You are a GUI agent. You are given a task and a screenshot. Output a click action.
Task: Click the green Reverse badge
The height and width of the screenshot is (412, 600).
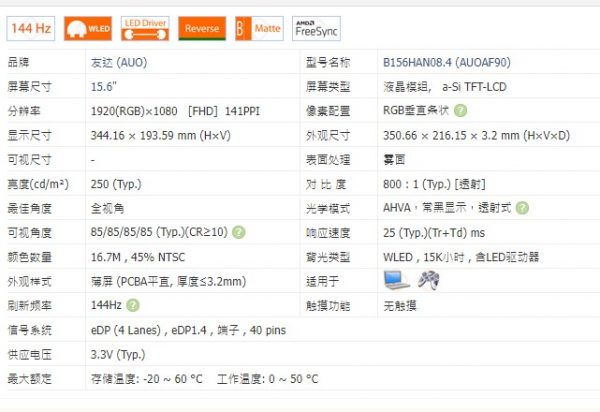[203, 29]
